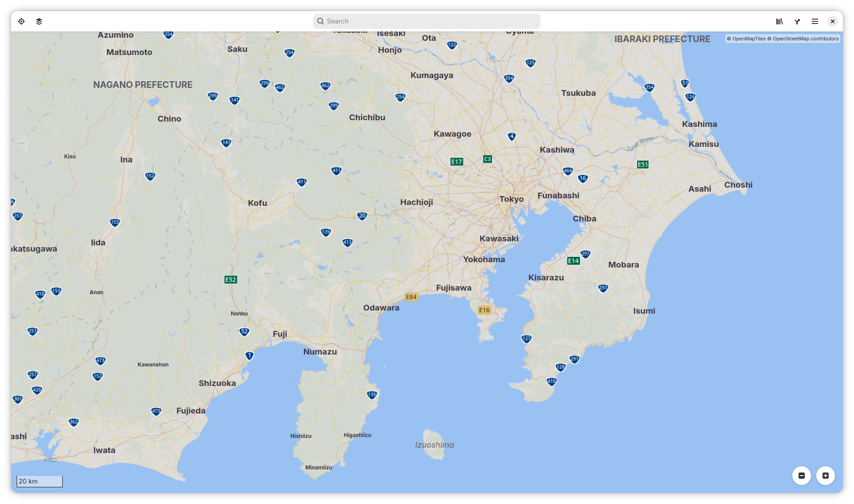Click the OpenMapTiles attribution link
This screenshot has height=504, width=854.
[x=749, y=39]
